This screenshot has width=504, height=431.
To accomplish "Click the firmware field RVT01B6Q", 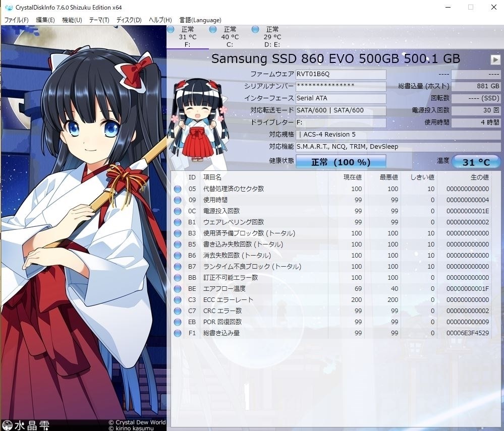I will [341, 74].
